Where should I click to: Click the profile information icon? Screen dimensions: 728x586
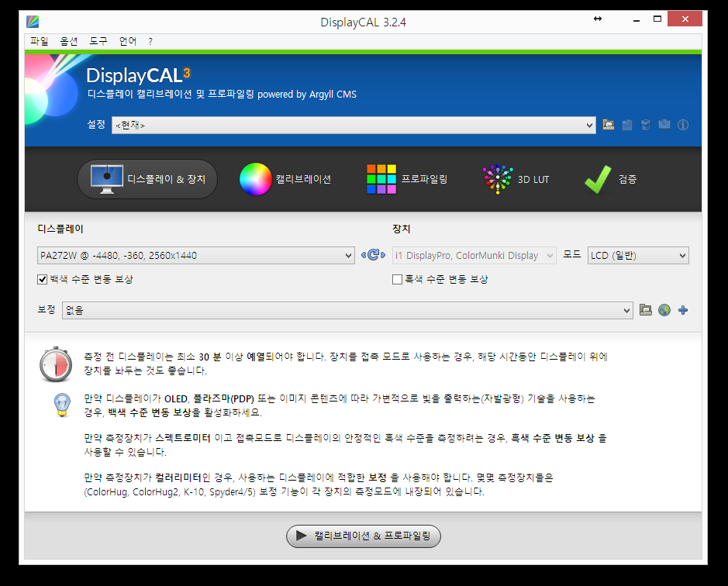[x=682, y=125]
